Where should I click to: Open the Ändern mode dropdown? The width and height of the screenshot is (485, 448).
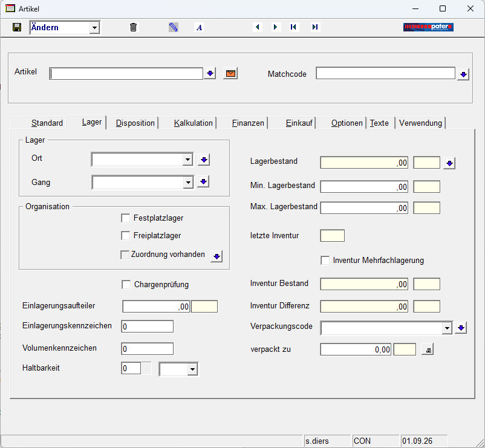click(x=94, y=28)
